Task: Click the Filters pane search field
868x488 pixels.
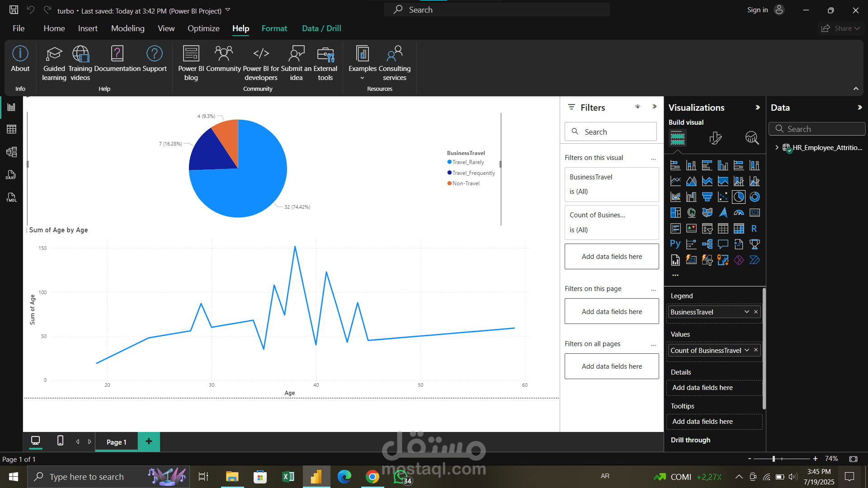Action: tap(610, 131)
